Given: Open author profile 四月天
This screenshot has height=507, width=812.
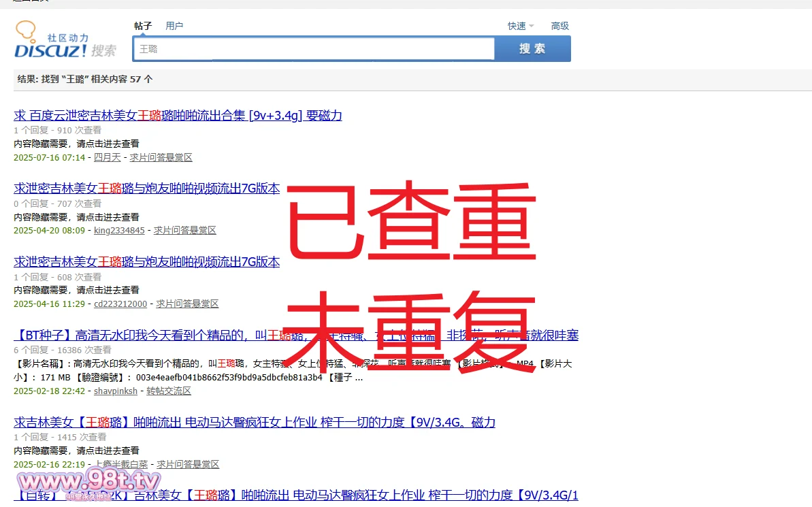Looking at the screenshot, I should click(x=107, y=157).
